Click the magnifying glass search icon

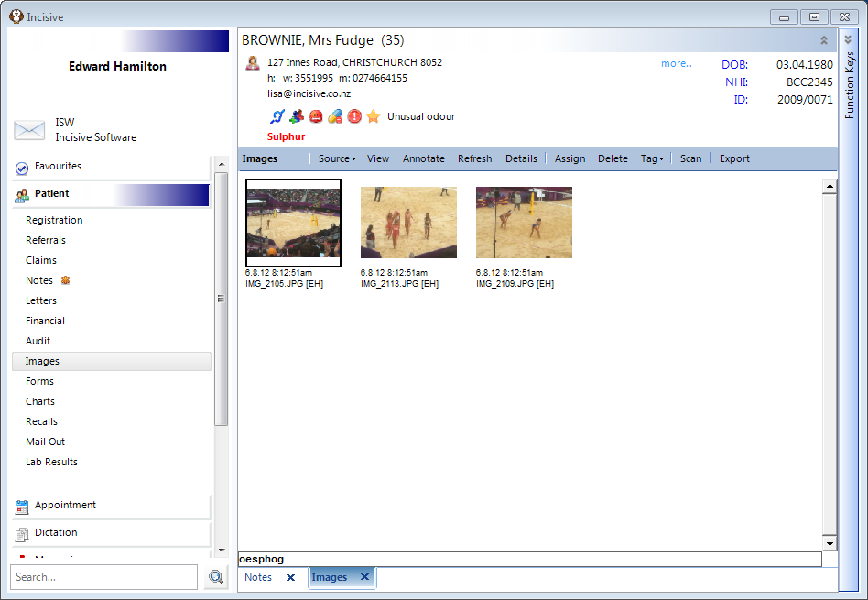tap(216, 577)
